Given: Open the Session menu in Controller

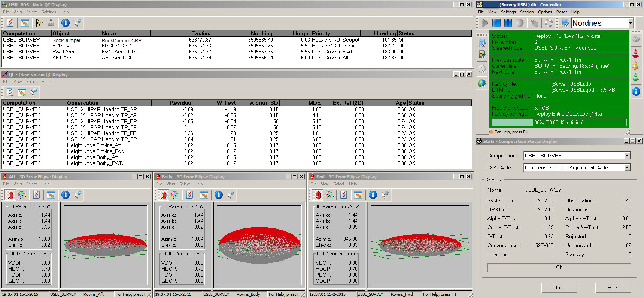Looking at the screenshot, I should (526, 12).
